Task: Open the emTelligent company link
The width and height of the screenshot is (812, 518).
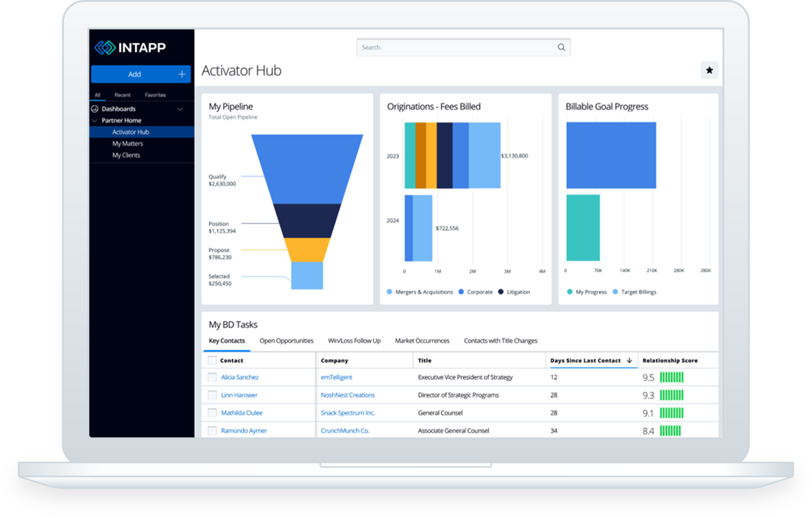Action: (x=336, y=377)
